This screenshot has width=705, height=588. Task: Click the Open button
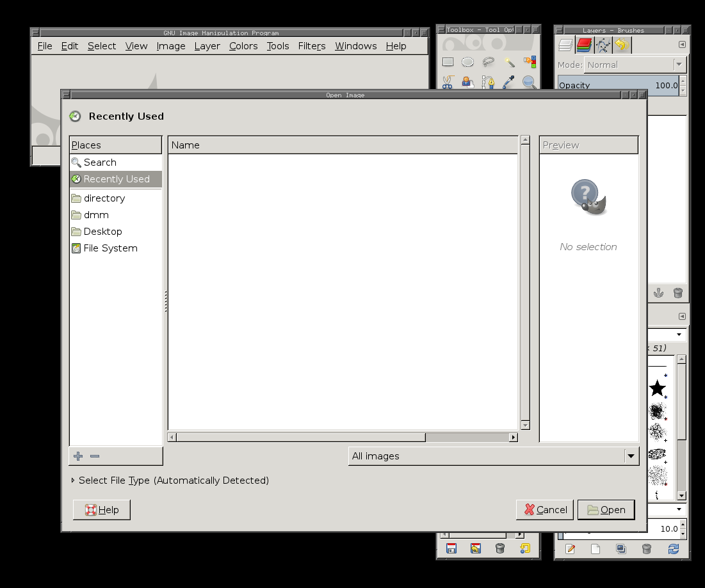pos(606,510)
